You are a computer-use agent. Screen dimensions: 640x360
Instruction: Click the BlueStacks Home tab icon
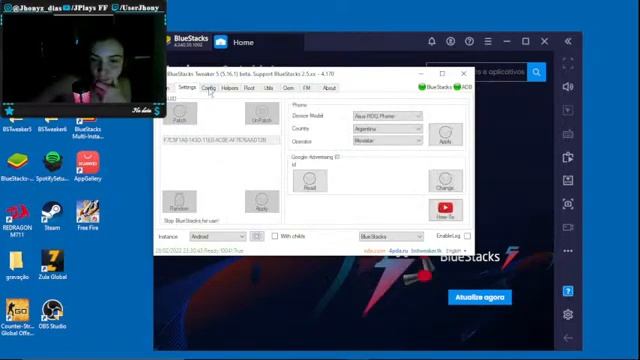point(221,42)
